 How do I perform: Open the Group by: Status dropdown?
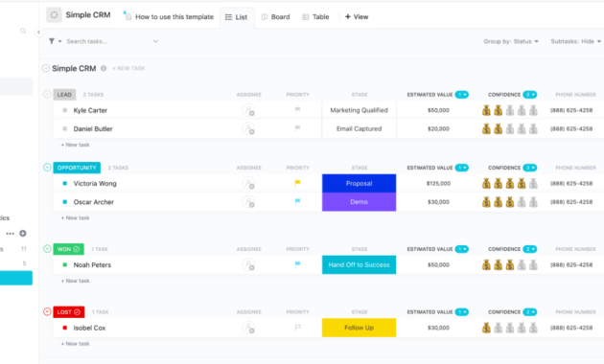(x=511, y=41)
